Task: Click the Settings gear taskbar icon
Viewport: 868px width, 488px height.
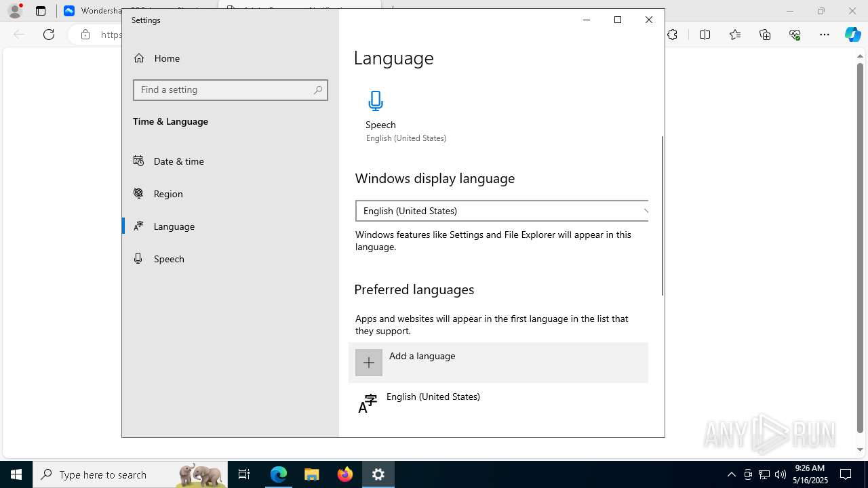Action: point(378,474)
